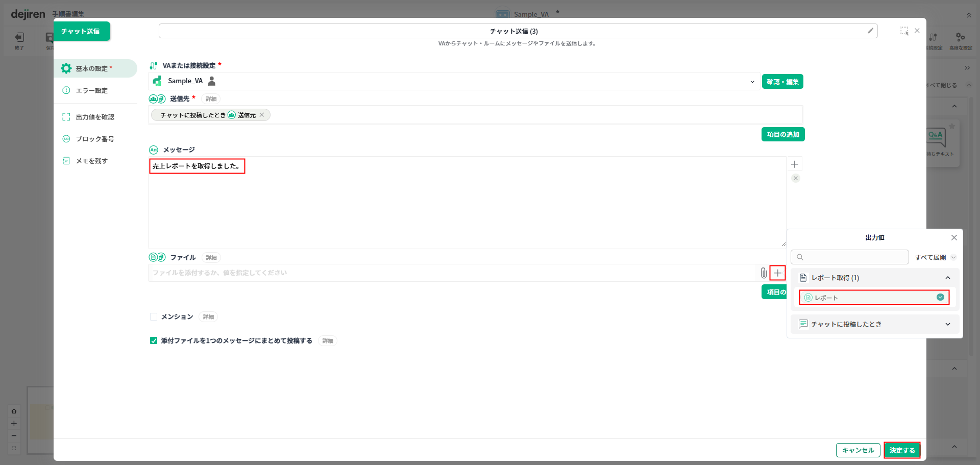Click the plus icon in file field

point(777,273)
